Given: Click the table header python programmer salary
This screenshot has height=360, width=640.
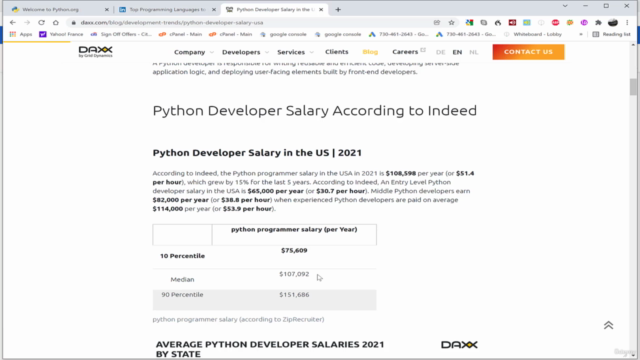Looking at the screenshot, I should pyautogui.click(x=294, y=229).
